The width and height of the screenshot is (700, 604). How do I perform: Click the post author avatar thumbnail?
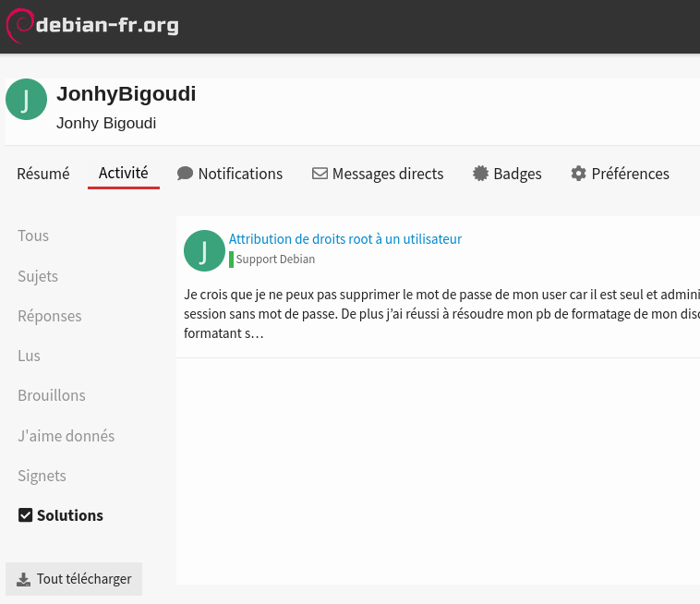coord(204,250)
